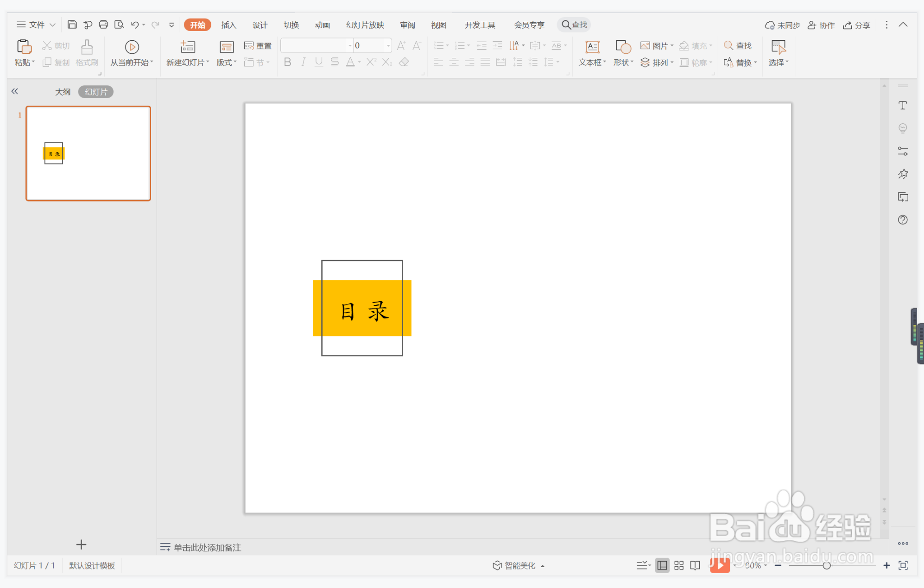The image size is (924, 588).
Task: Switch to the Review tab
Action: pos(408,25)
